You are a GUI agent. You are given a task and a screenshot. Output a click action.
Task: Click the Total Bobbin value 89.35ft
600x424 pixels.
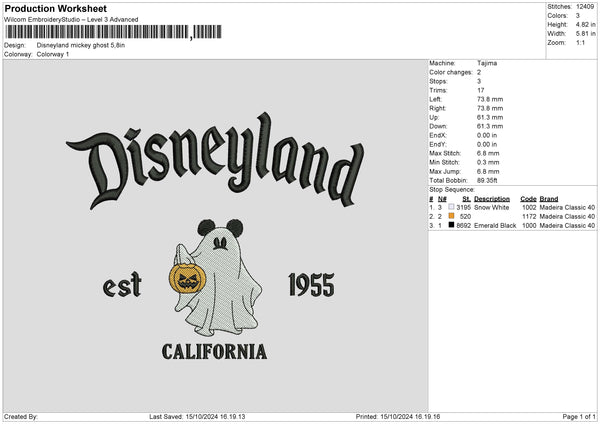point(487,181)
